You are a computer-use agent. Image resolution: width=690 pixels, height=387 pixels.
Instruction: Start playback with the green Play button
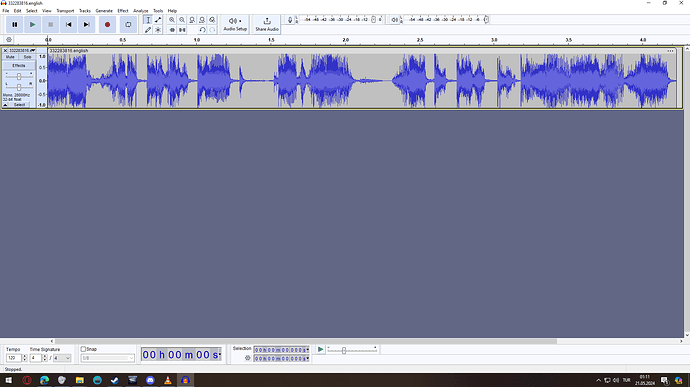point(33,25)
